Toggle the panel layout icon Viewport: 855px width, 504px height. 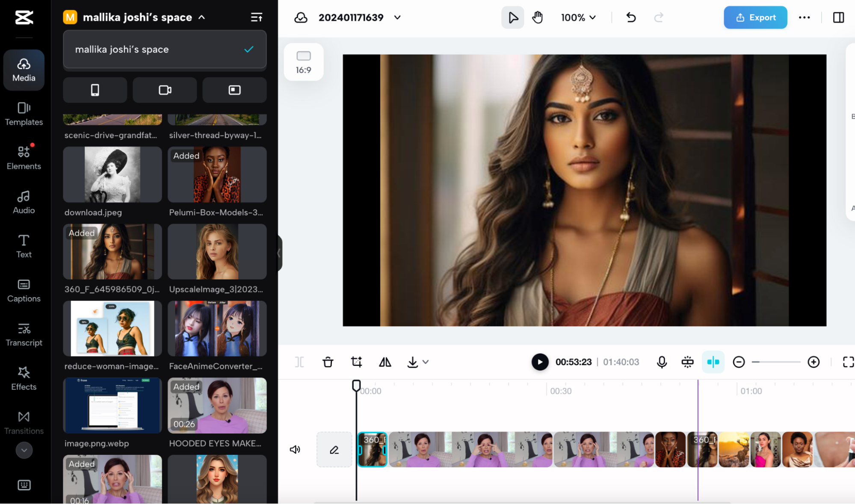point(838,18)
